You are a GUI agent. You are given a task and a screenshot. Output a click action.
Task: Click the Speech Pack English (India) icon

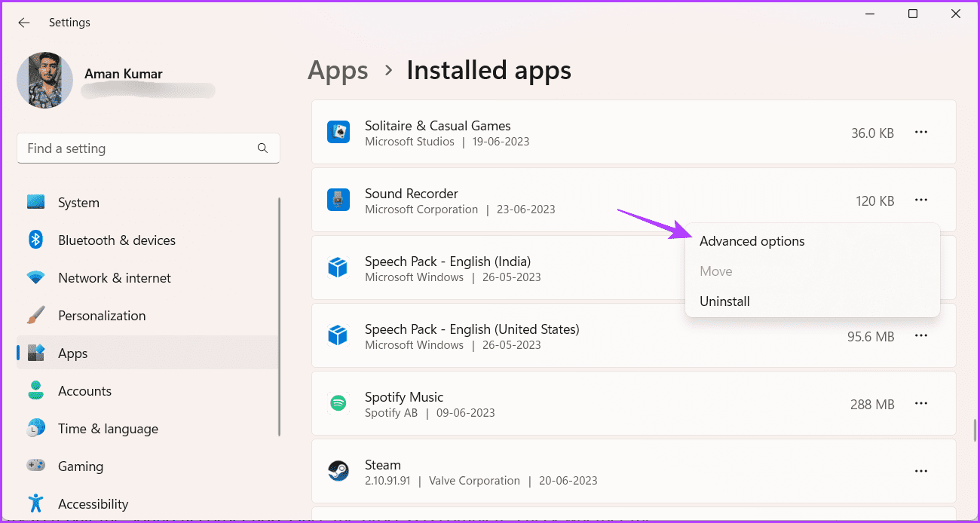pyautogui.click(x=338, y=268)
